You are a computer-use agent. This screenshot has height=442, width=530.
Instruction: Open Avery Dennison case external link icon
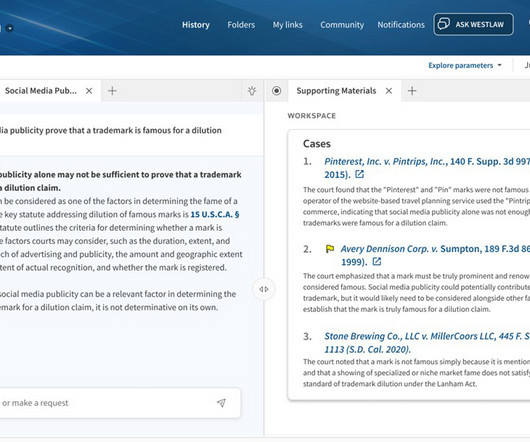[x=377, y=262]
